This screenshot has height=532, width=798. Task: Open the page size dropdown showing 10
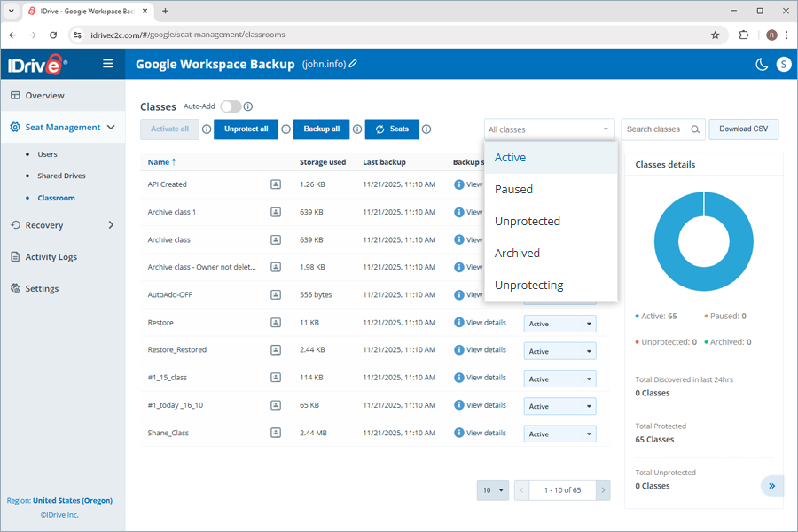tap(493, 489)
